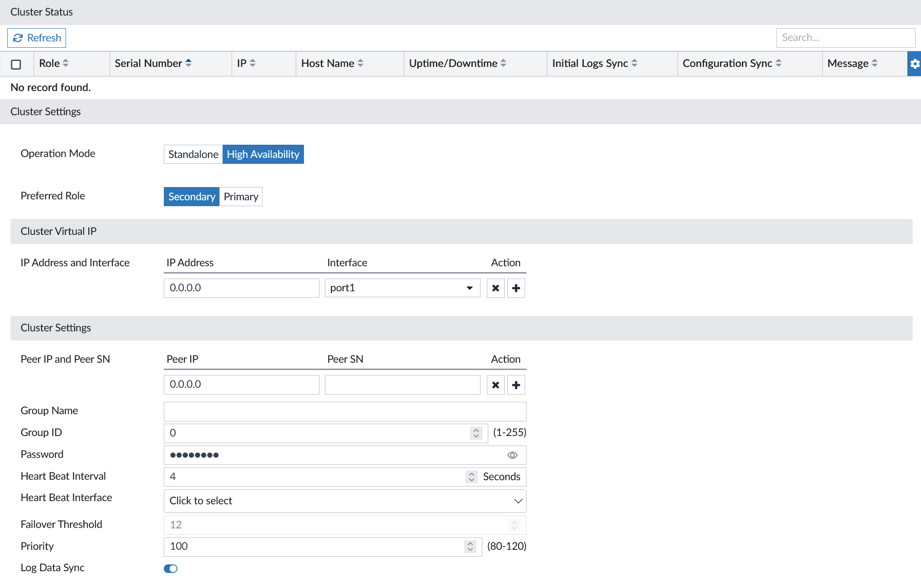This screenshot has height=588, width=921.
Task: Adjust Heart Beat Interval spinner
Action: tap(471, 476)
